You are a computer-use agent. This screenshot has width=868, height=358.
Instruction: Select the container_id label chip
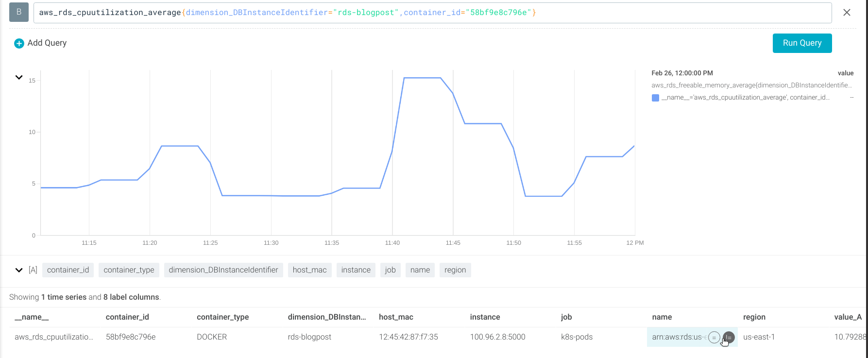click(x=68, y=270)
